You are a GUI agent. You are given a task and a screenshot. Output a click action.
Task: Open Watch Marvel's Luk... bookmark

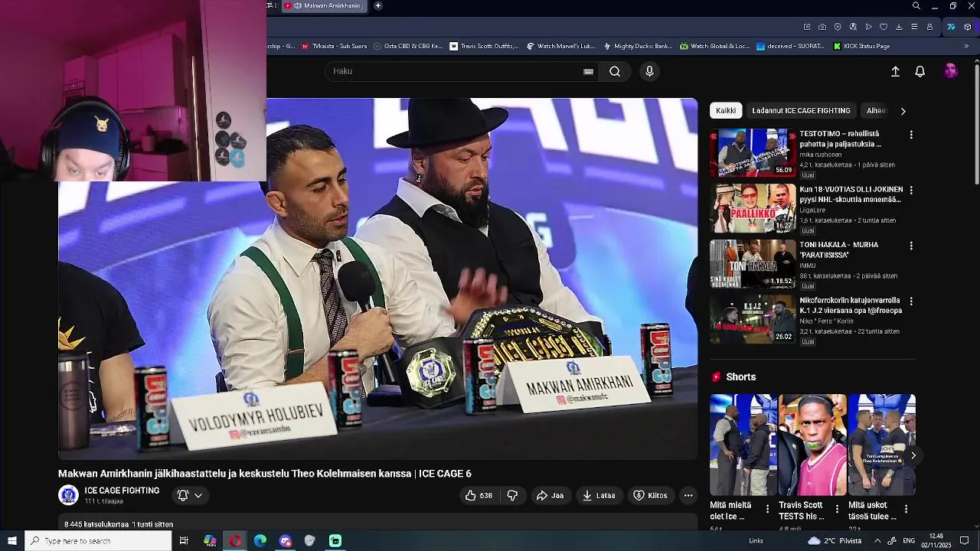click(x=560, y=46)
